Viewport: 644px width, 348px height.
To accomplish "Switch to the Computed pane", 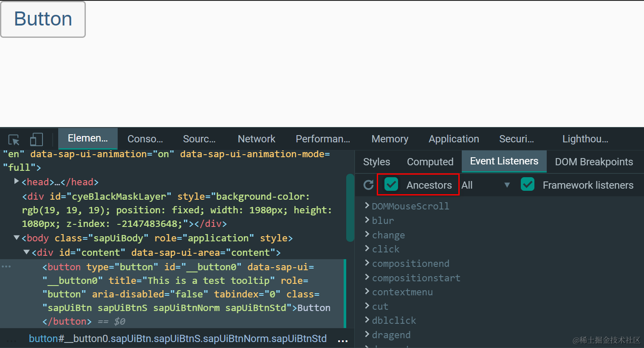I will [430, 162].
